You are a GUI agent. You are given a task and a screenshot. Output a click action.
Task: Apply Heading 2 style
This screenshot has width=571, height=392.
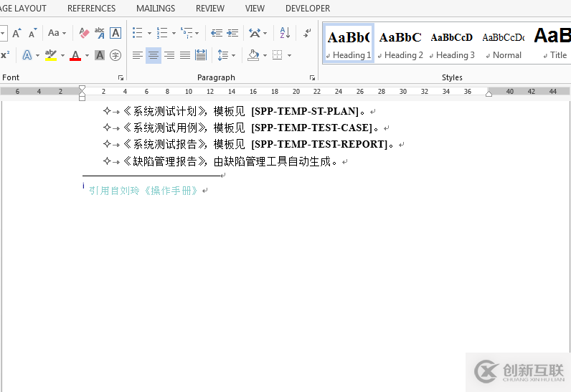(400, 44)
